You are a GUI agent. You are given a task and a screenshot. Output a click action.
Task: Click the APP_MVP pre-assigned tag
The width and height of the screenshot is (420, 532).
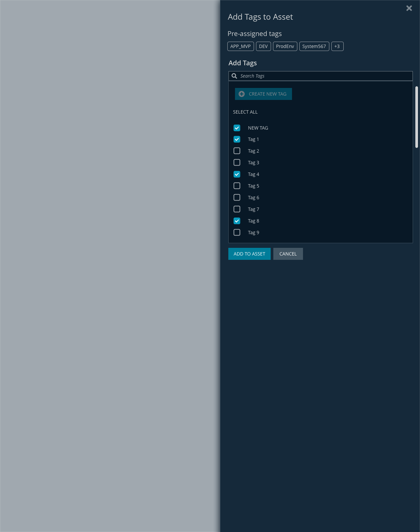[x=240, y=46]
